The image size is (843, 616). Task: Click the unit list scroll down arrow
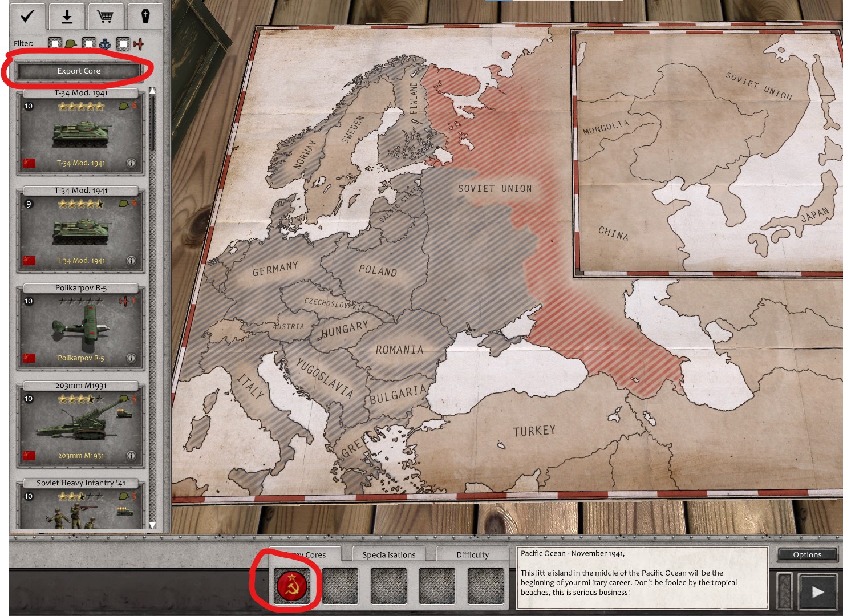[x=152, y=525]
